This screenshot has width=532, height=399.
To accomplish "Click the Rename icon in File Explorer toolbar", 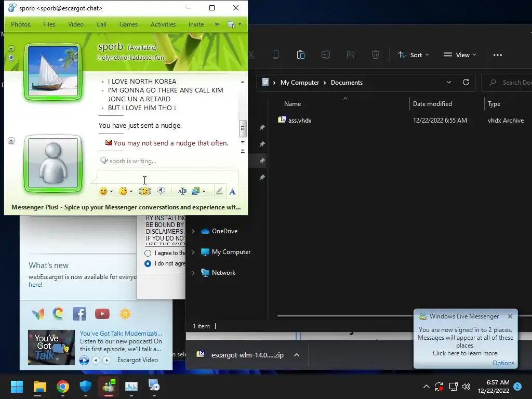I will pyautogui.click(x=326, y=55).
